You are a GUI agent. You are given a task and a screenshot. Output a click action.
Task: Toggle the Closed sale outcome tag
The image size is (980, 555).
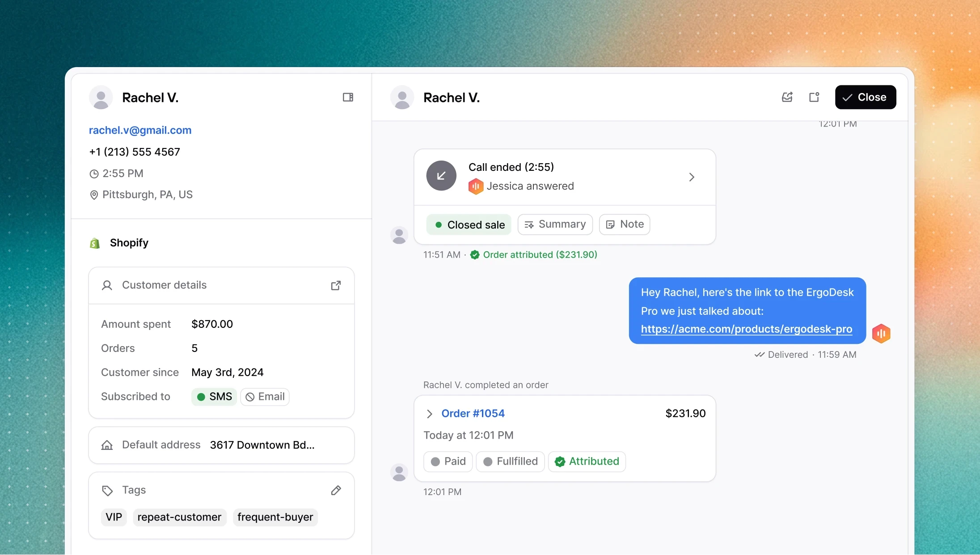(x=469, y=225)
